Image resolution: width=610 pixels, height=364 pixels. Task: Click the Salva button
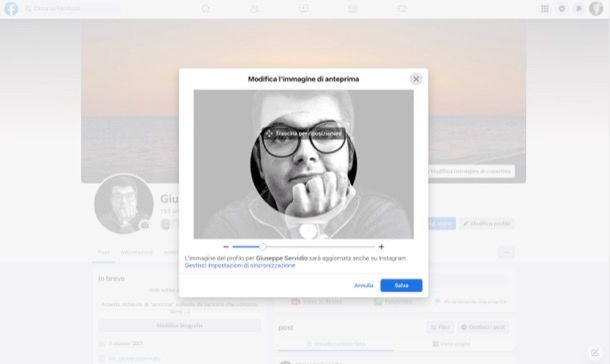(401, 285)
